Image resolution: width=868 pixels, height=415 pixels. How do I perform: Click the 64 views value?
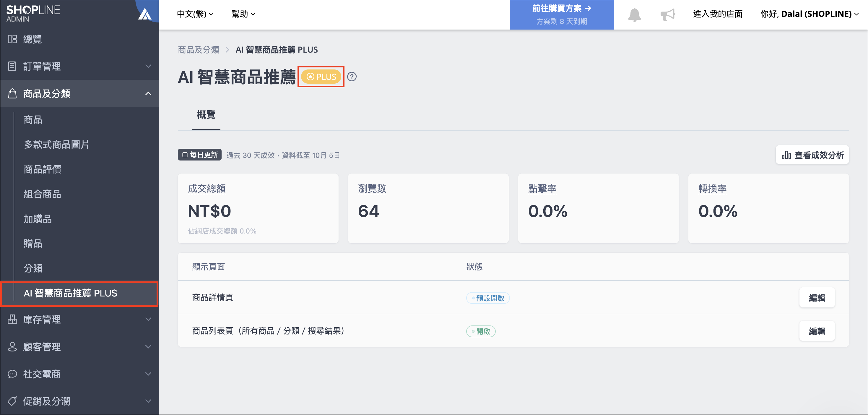369,211
